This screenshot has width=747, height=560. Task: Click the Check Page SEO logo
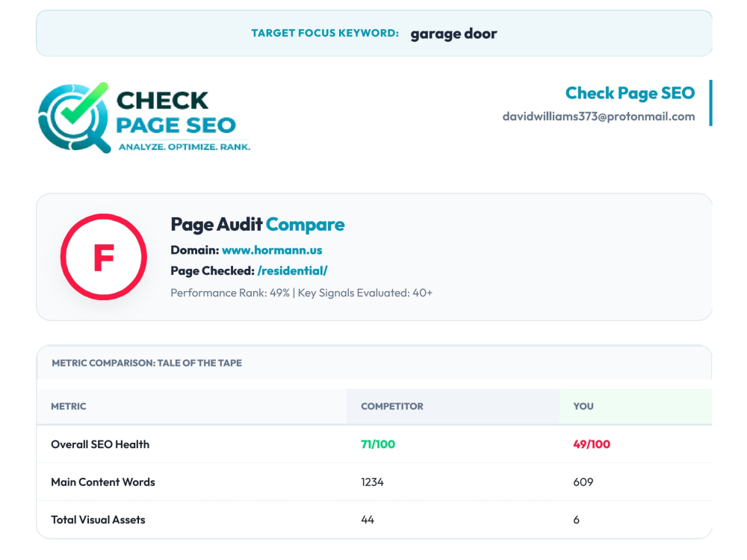144,118
